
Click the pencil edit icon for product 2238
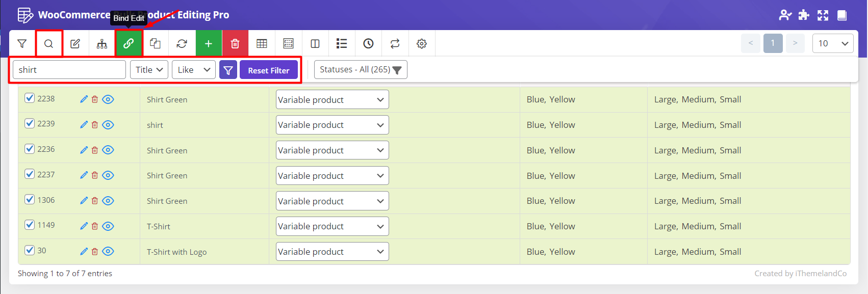pos(84,99)
